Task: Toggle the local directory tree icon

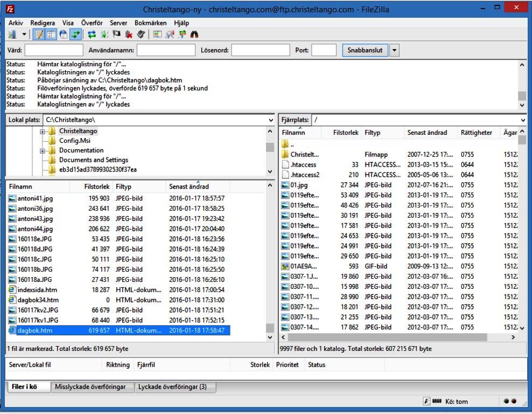Action: coord(51,34)
